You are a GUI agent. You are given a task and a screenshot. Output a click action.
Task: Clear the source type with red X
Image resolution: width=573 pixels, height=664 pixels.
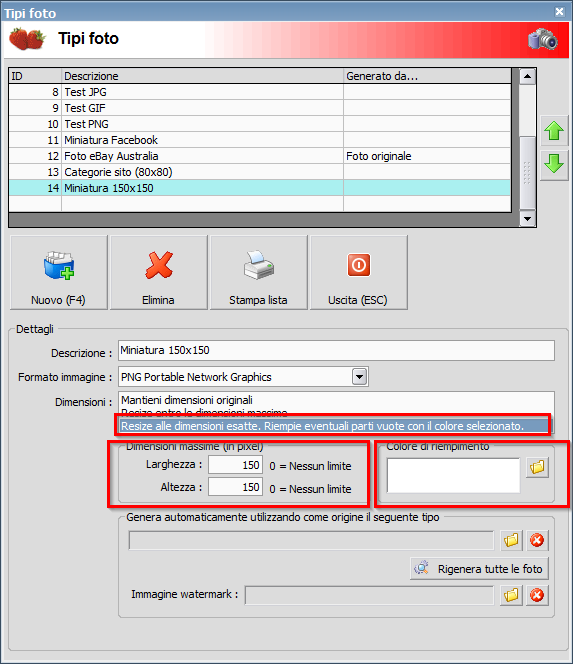(537, 540)
